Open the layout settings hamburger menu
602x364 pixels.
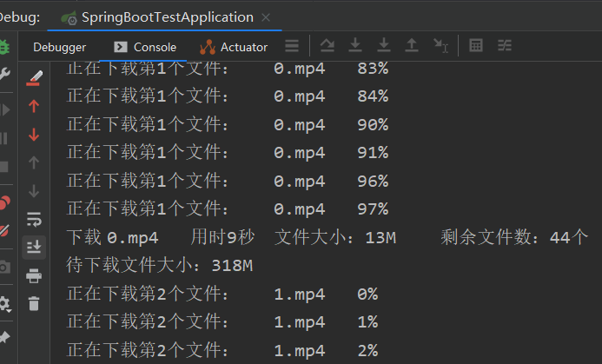tap(292, 46)
